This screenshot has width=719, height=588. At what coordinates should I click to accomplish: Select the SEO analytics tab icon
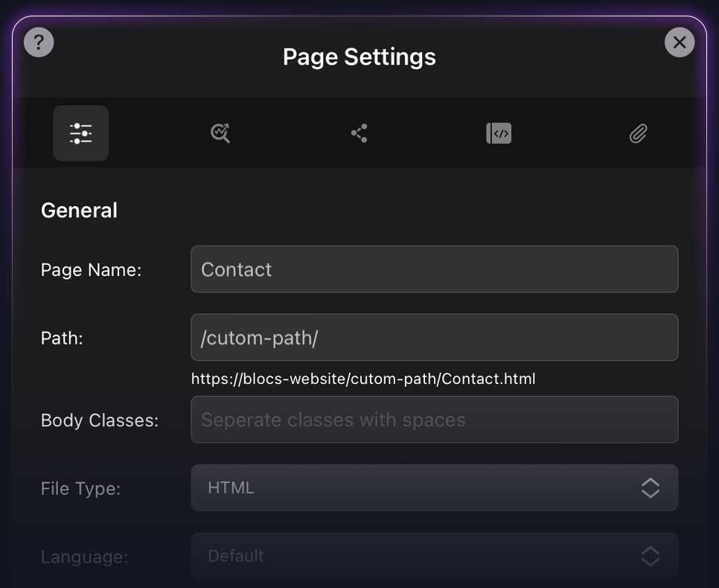[x=220, y=133]
